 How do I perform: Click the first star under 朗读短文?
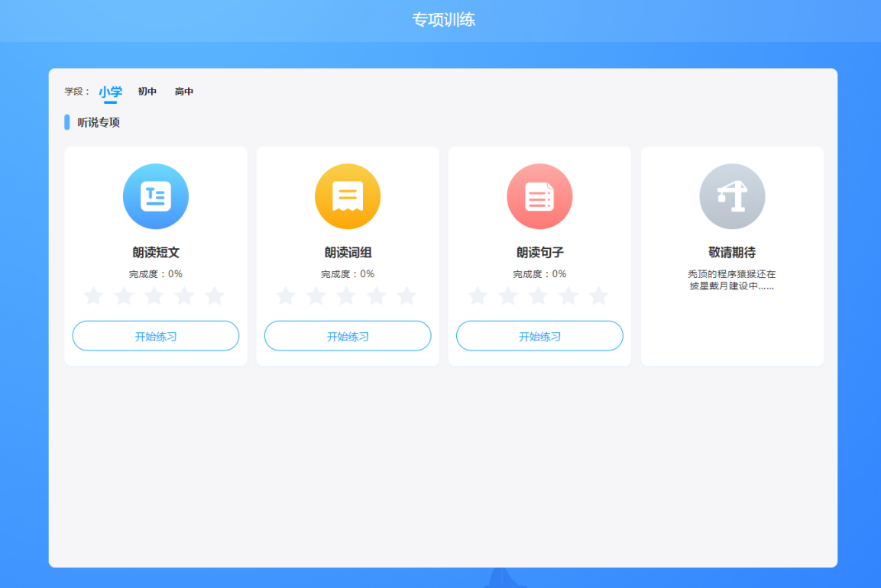94,296
